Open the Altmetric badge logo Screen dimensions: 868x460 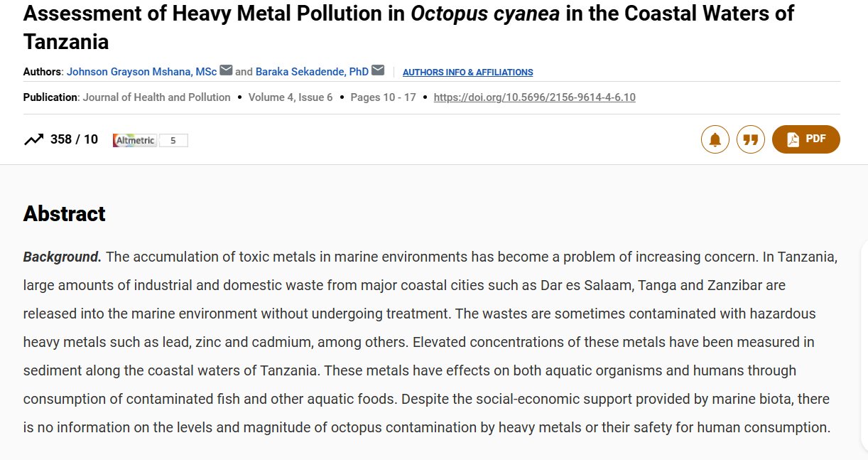(x=135, y=141)
